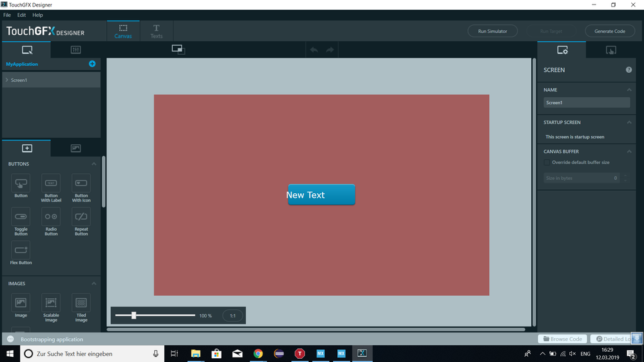Expand the Screen1 tree item
The width and height of the screenshot is (644, 362).
[x=7, y=80]
